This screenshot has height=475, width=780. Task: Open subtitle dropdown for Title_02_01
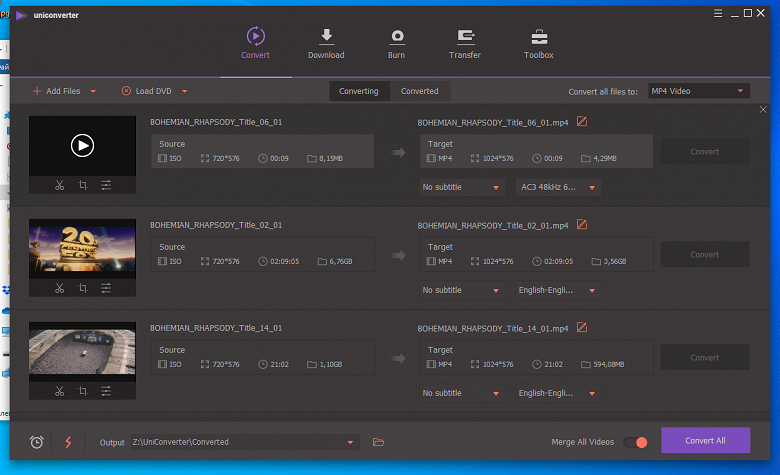pyautogui.click(x=462, y=290)
